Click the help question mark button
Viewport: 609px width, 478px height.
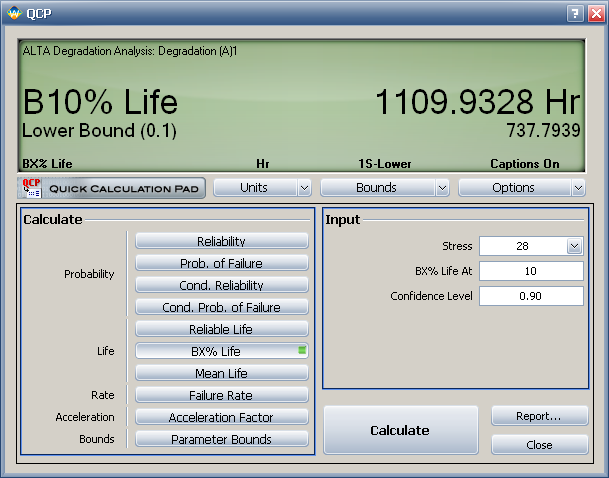575,12
